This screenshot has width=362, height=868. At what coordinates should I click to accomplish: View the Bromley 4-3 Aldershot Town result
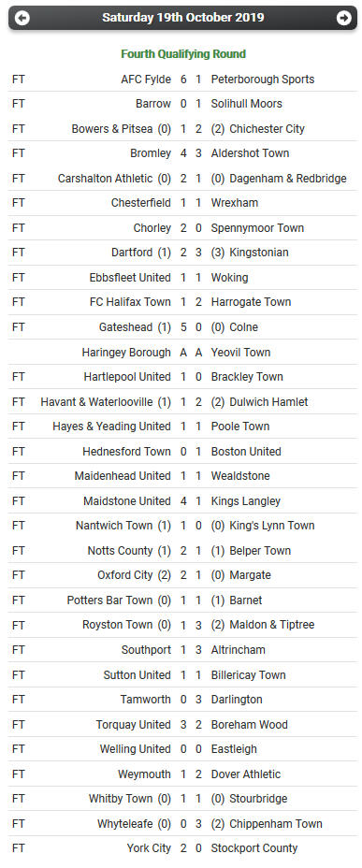point(182,153)
